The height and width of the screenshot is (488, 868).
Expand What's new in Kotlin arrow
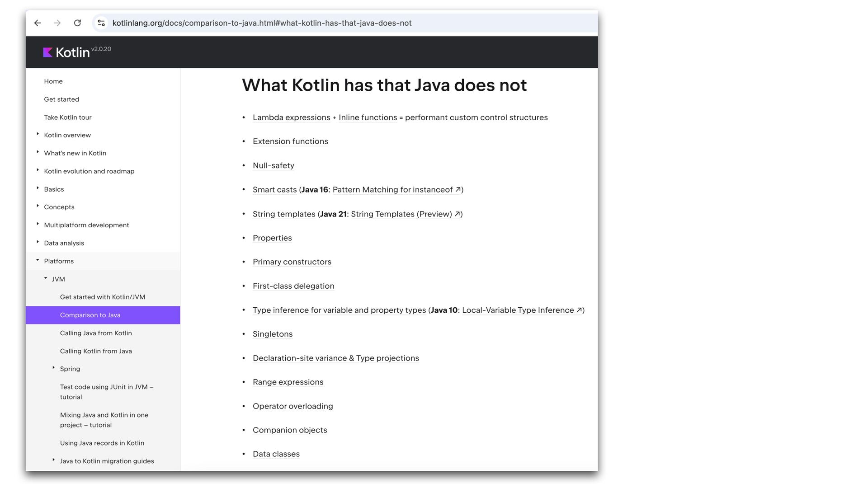(38, 152)
